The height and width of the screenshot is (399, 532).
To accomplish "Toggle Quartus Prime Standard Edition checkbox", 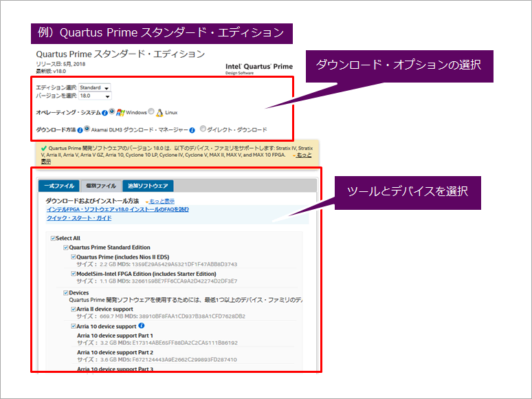I will click(66, 248).
